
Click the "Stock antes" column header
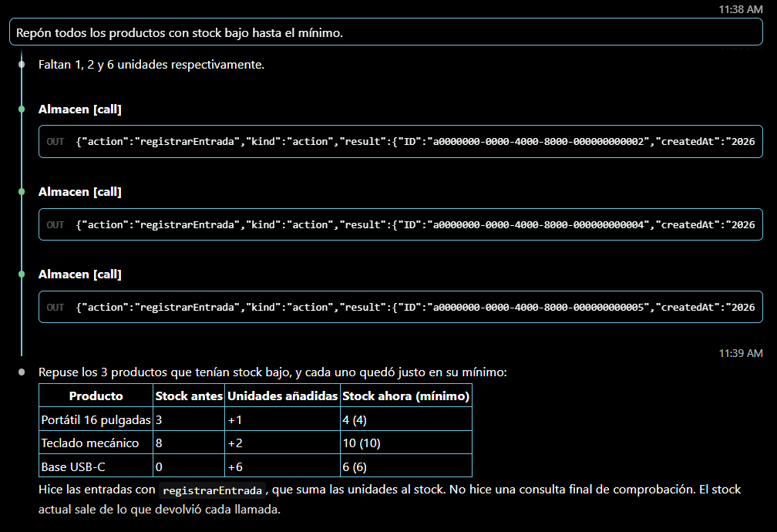click(189, 396)
